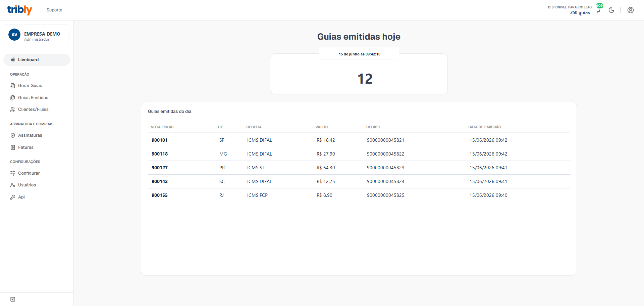
Task: Click recibo 90000000045822
Action: (385, 154)
